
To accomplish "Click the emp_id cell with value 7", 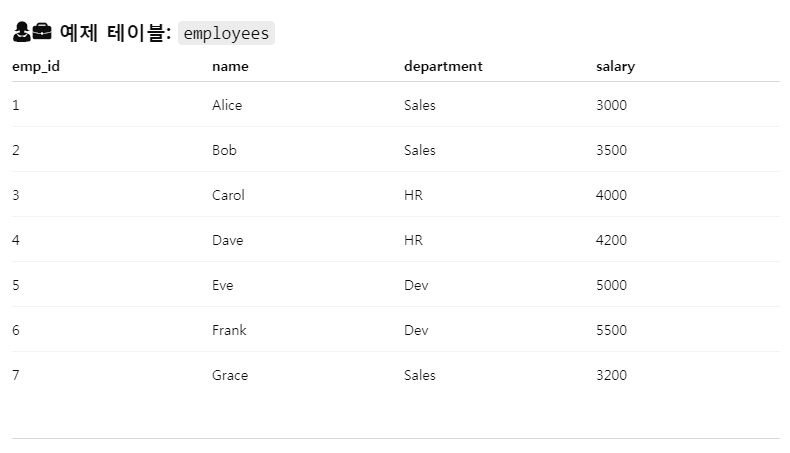I will coord(16,375).
